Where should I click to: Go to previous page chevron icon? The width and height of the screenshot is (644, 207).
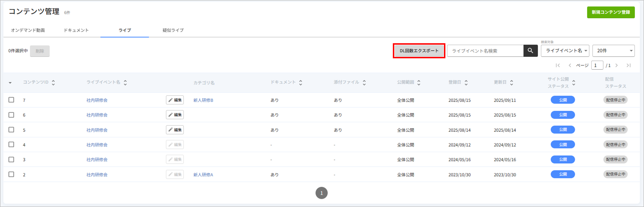tap(570, 65)
